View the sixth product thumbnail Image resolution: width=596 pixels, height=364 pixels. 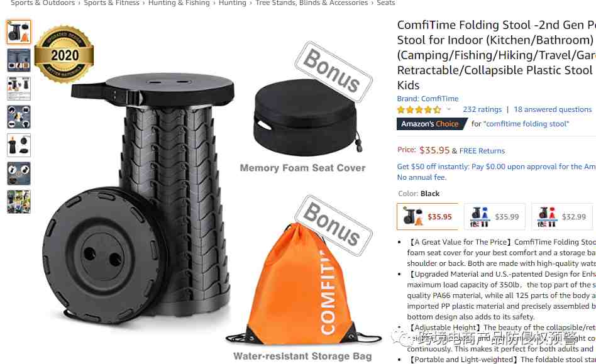19,174
